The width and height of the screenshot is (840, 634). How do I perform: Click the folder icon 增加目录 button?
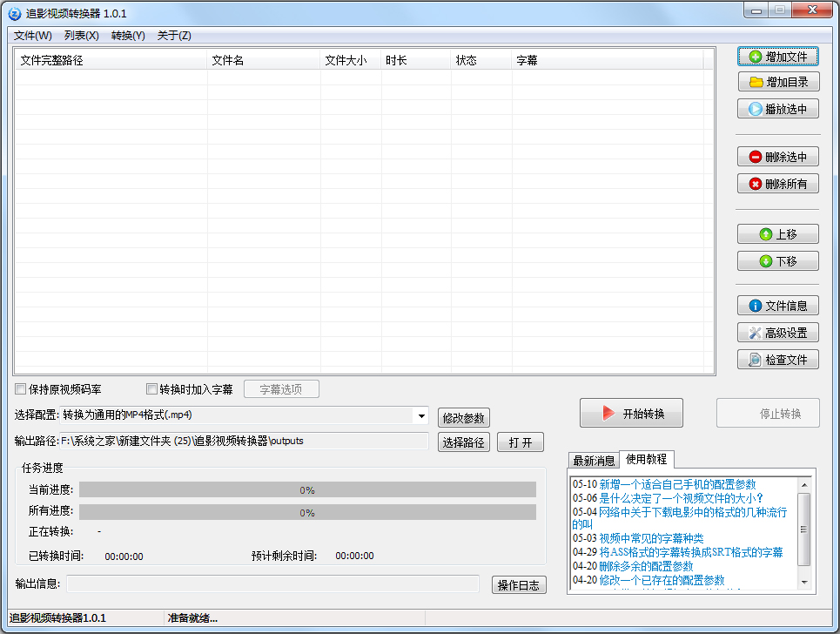[x=778, y=82]
